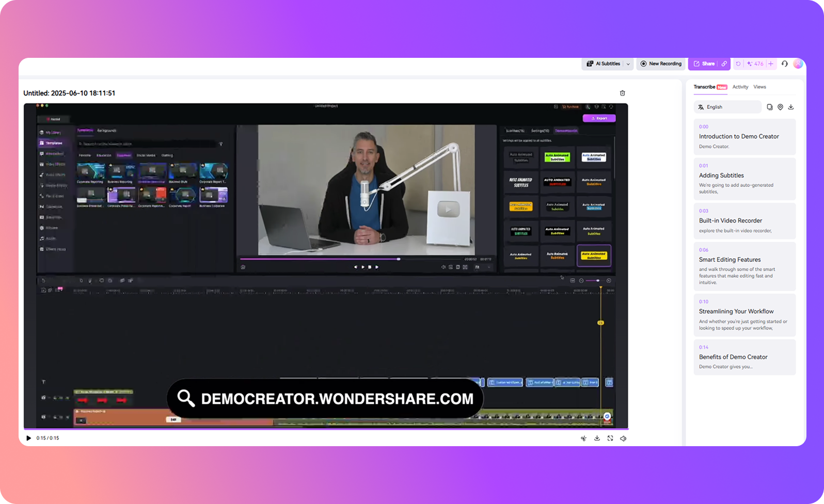This screenshot has height=504, width=824.
Task: Delete the recording with the trash icon
Action: (622, 93)
